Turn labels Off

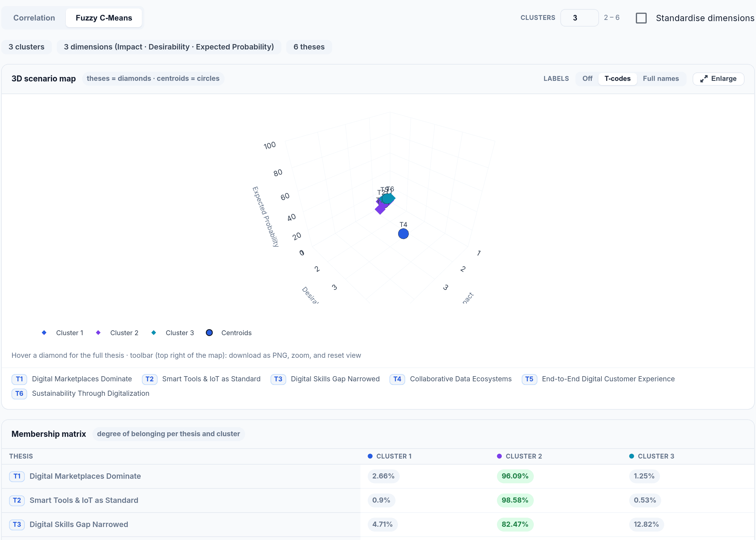587,79
